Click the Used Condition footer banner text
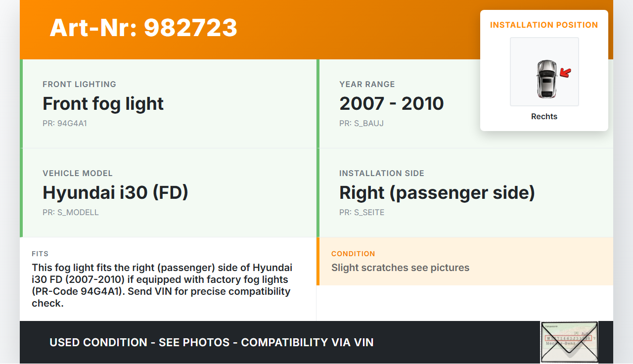Screen dimensions: 633x364 [x=211, y=342]
